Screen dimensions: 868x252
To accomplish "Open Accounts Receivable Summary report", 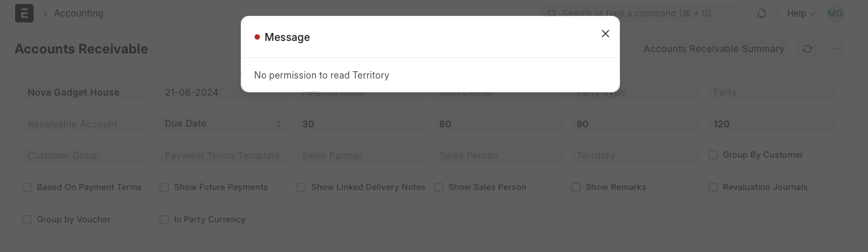I will click(714, 49).
